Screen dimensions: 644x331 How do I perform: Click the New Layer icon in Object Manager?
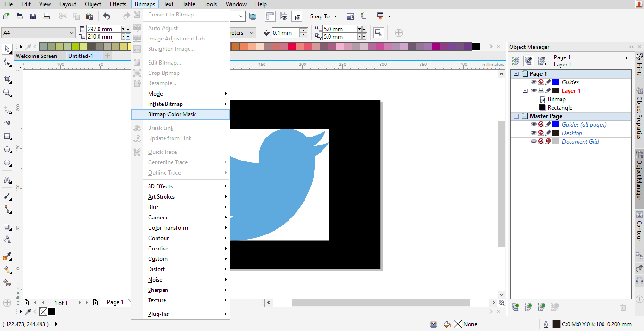[x=515, y=307]
